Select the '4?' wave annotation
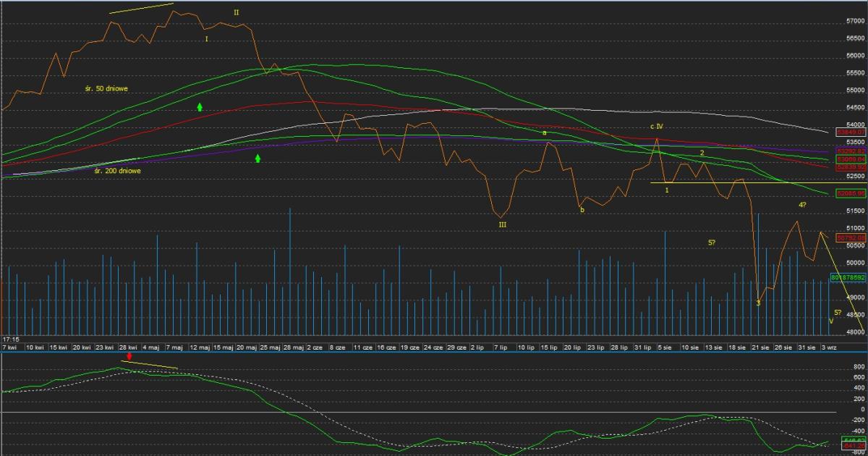The image size is (868, 456). coord(802,205)
